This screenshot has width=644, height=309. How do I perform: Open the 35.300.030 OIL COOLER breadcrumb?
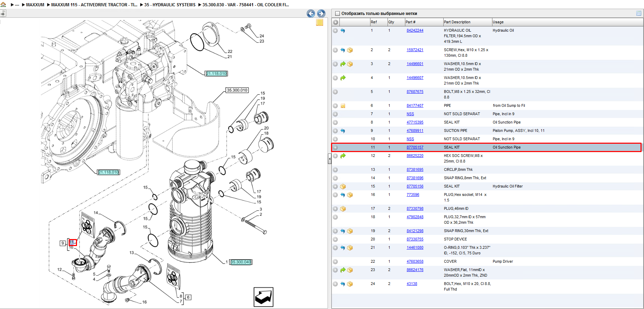[x=246, y=5]
